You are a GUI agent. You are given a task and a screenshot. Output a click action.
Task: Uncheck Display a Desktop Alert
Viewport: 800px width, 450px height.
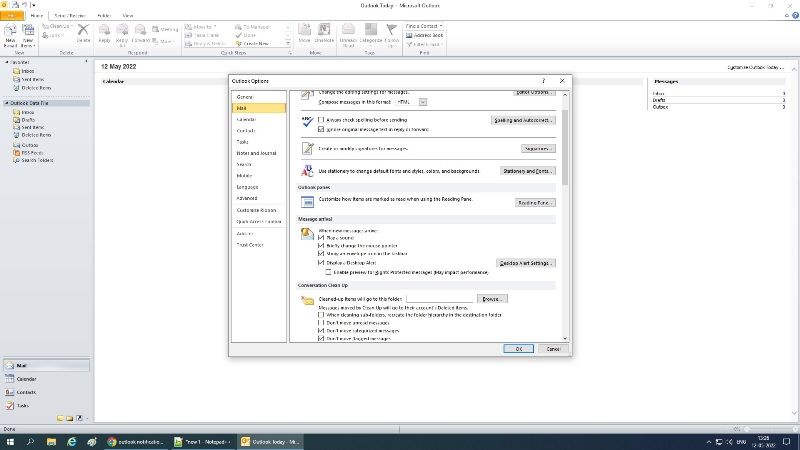(x=321, y=263)
